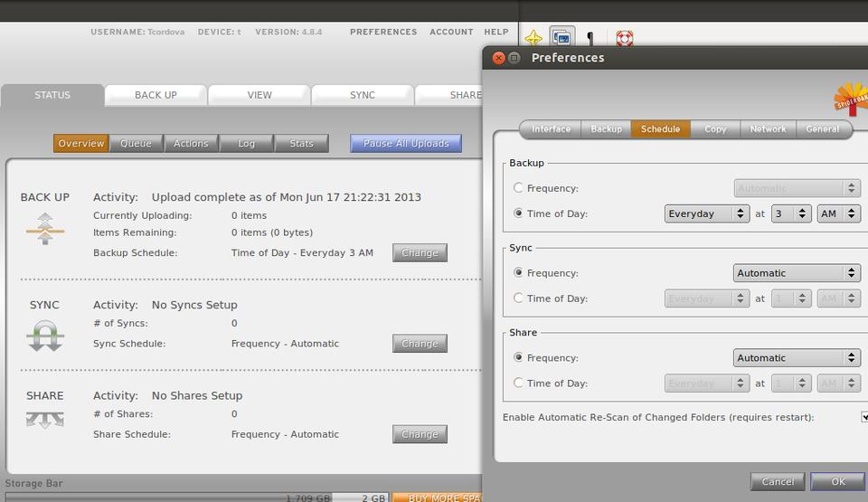Switch to the Interface preferences tab

pyautogui.click(x=551, y=129)
